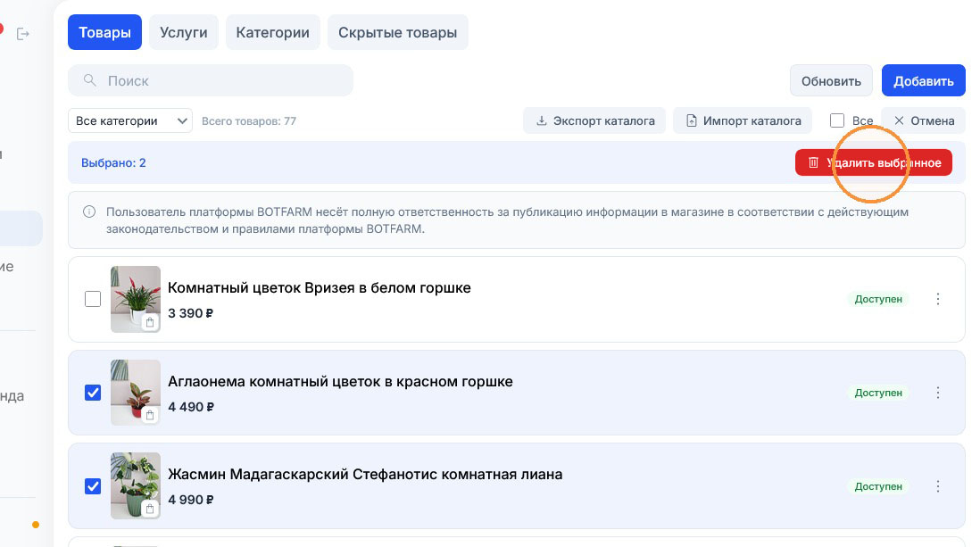Click the price 3 390 ₽

[191, 313]
